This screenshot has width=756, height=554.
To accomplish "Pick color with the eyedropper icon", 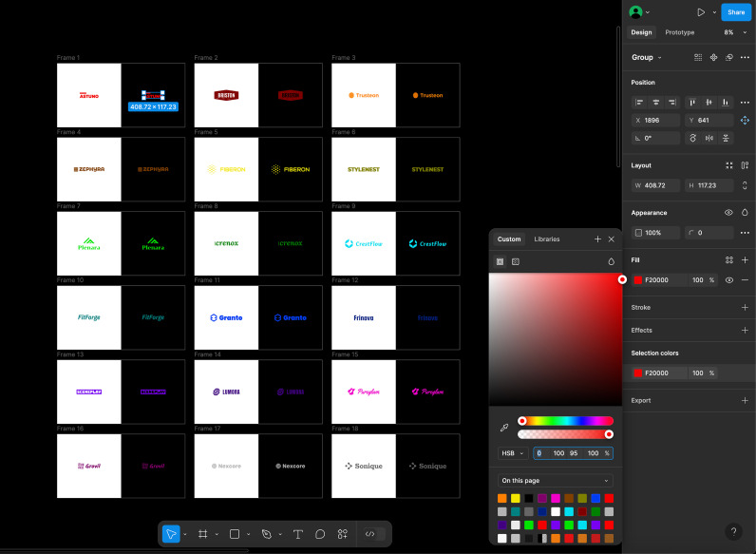I will point(504,428).
